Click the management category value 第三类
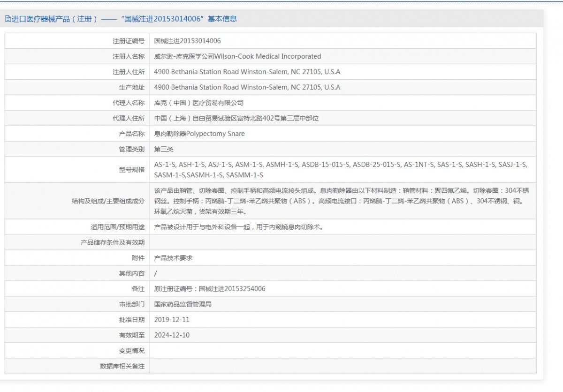The height and width of the screenshot is (392, 563). coord(164,150)
